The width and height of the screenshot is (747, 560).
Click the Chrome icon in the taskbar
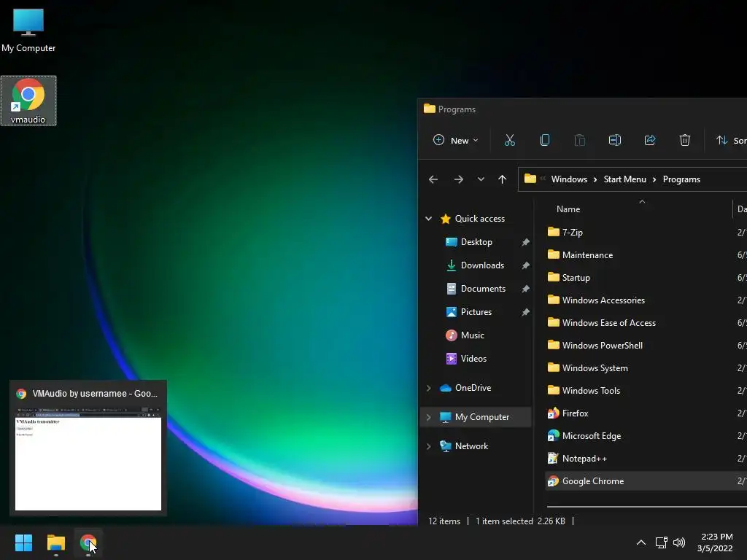click(88, 542)
